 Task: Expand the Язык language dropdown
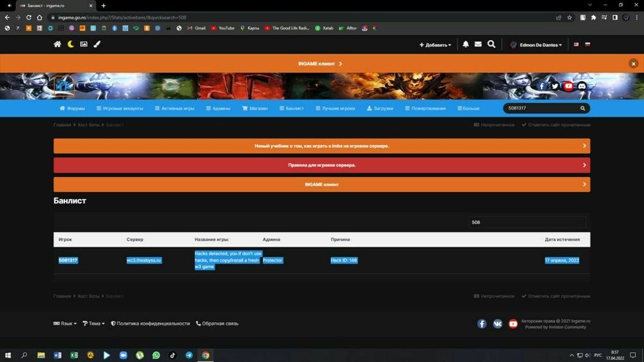pos(65,323)
